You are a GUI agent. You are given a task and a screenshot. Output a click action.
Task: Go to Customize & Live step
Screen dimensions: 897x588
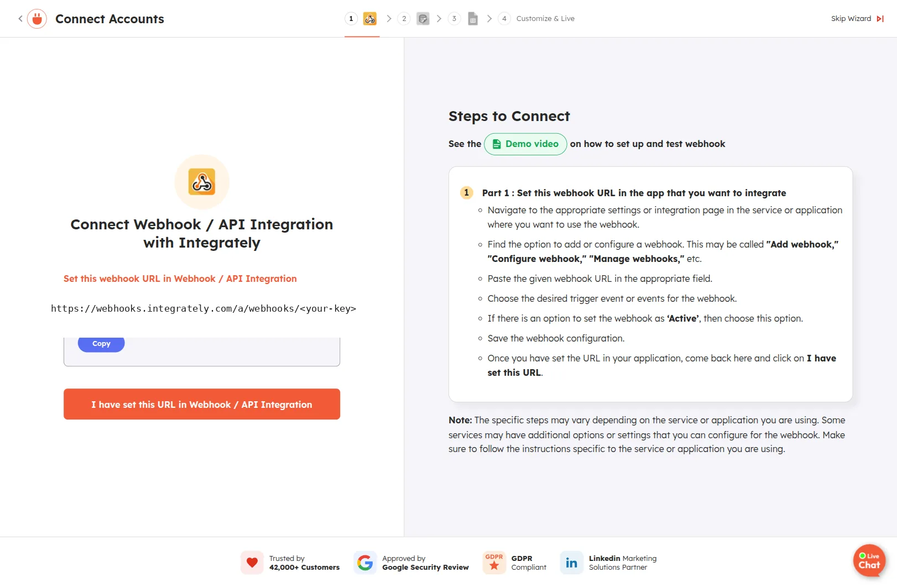click(x=545, y=19)
